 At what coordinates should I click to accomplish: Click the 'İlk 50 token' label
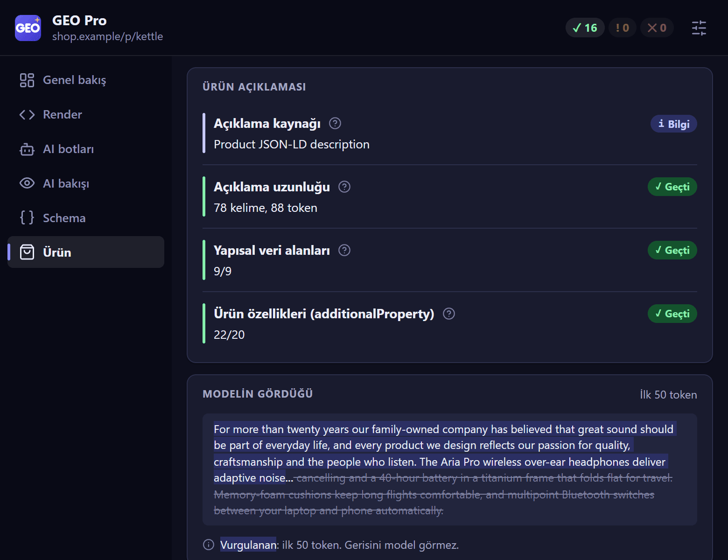668,395
